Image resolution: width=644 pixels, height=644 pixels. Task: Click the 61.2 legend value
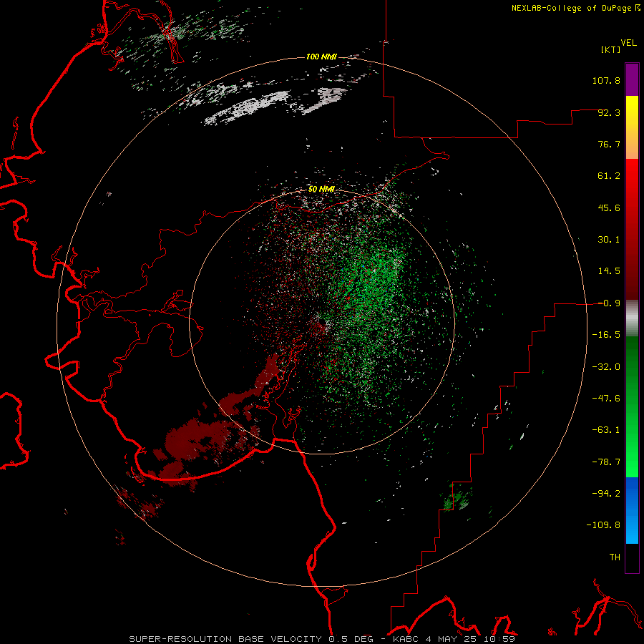point(609,176)
